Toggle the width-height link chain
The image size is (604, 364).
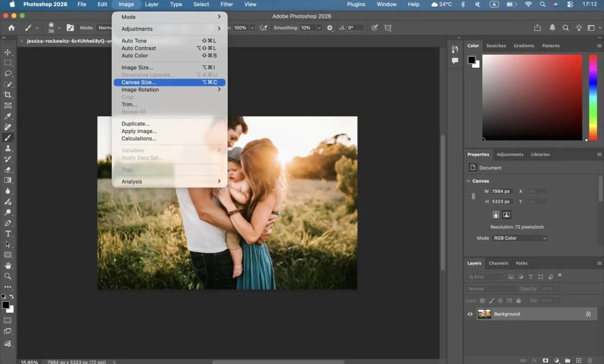click(x=473, y=197)
